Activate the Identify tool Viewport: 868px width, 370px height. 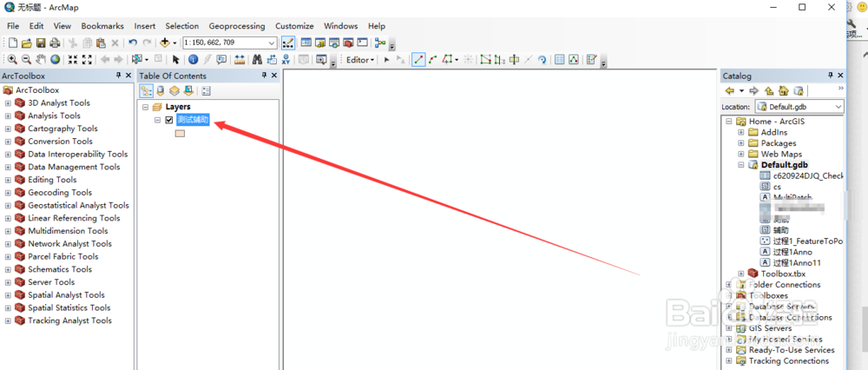point(194,60)
